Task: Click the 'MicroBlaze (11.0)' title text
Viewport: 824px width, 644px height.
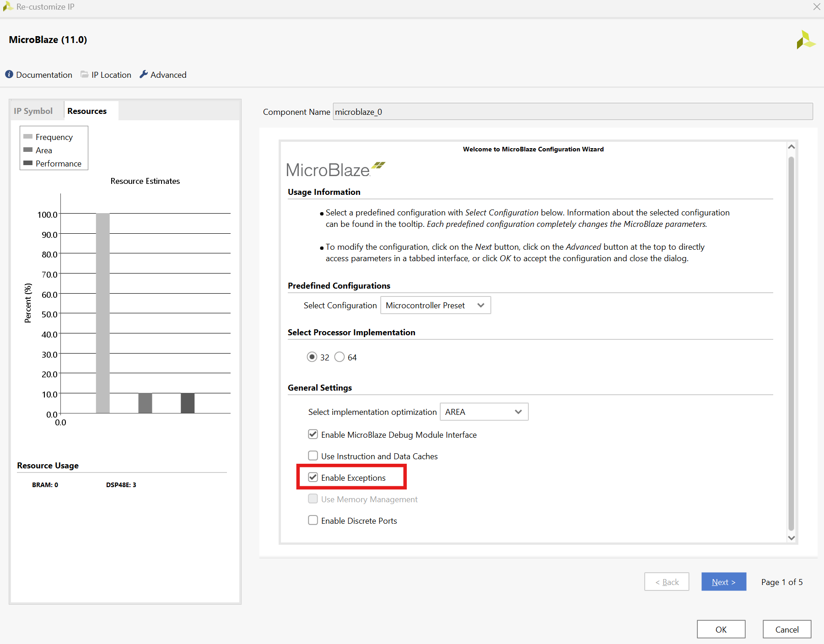Action: 48,39
